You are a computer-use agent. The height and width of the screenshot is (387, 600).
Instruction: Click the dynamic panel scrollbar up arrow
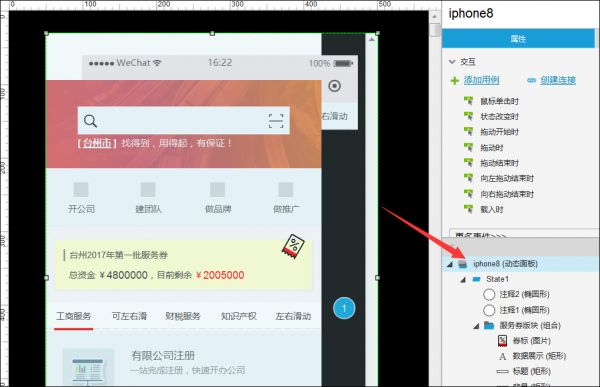[372, 39]
